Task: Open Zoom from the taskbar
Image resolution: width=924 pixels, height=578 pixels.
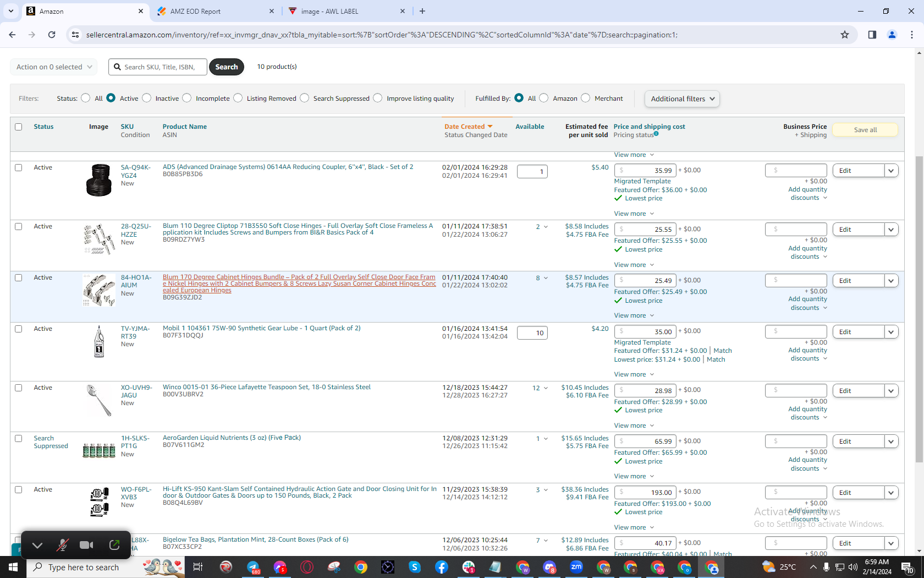Action: click(576, 567)
